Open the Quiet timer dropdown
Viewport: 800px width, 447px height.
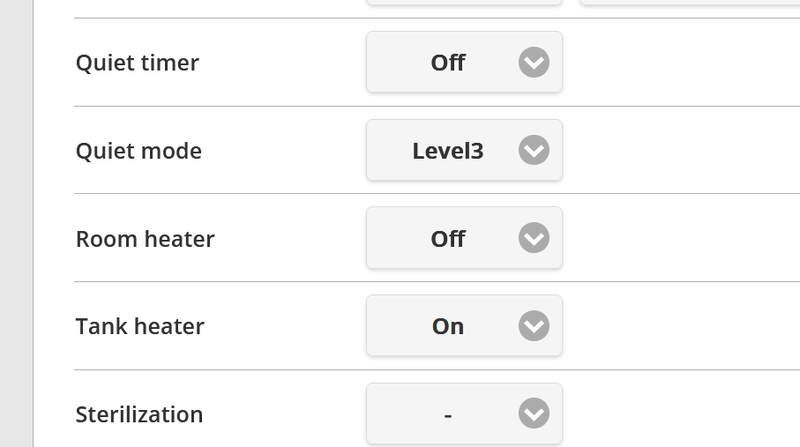tap(464, 64)
